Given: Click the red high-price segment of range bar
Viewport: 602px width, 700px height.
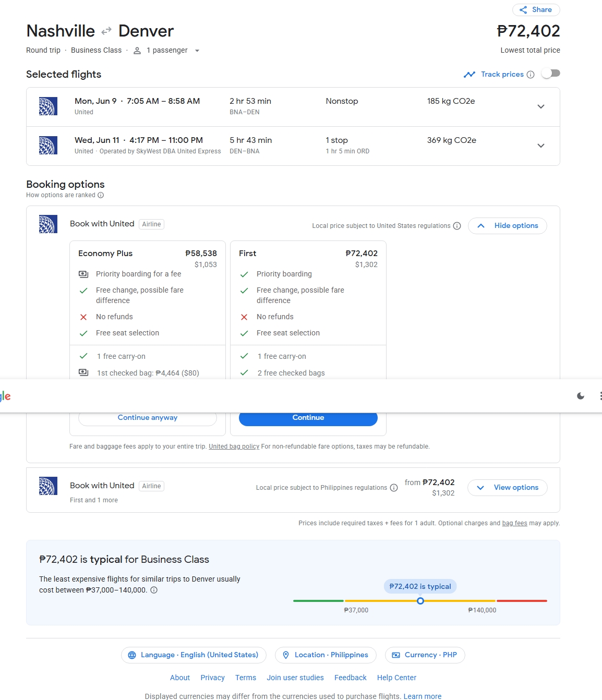Looking at the screenshot, I should point(522,601).
